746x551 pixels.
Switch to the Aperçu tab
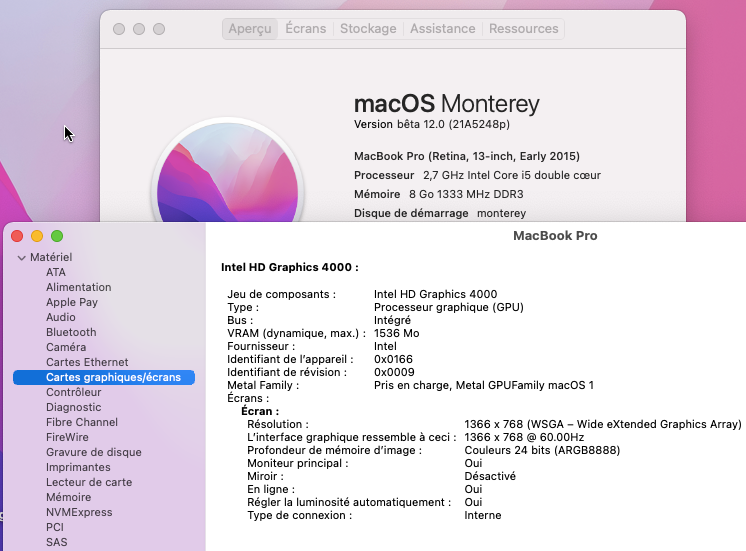pyautogui.click(x=250, y=29)
